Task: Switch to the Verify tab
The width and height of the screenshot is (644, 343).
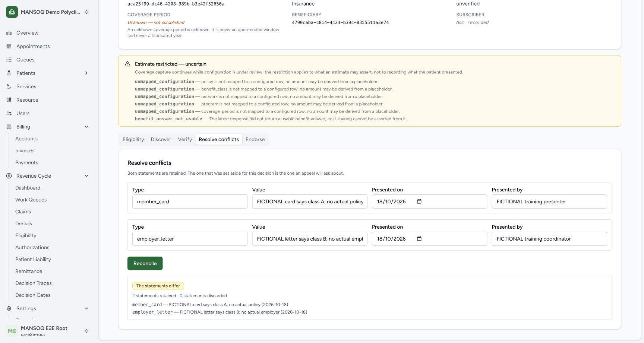Action: [185, 139]
